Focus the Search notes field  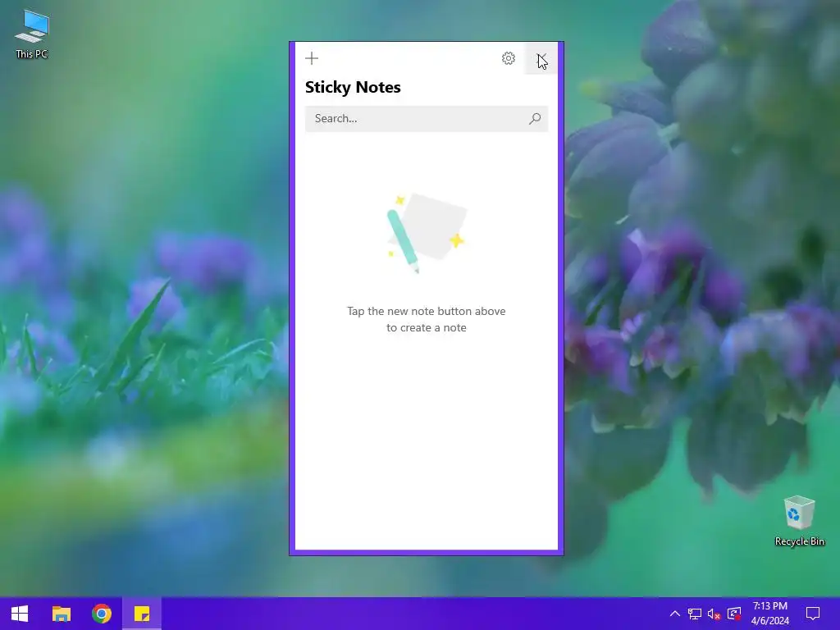coord(427,118)
